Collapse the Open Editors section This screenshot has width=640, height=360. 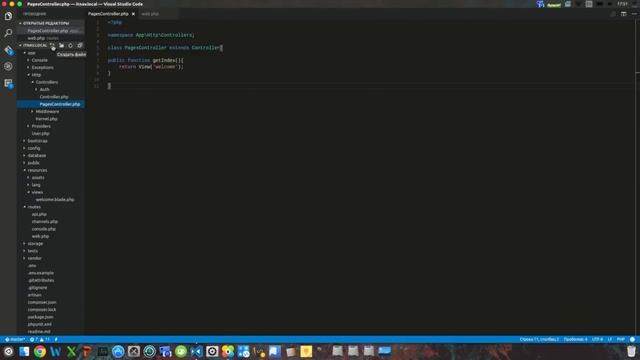tap(46, 23)
